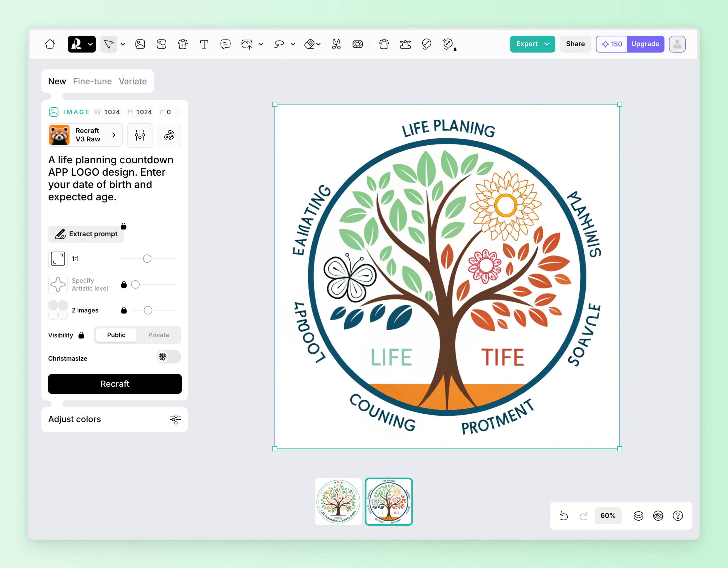
Task: Click the black Recraft generate button
Action: (115, 384)
